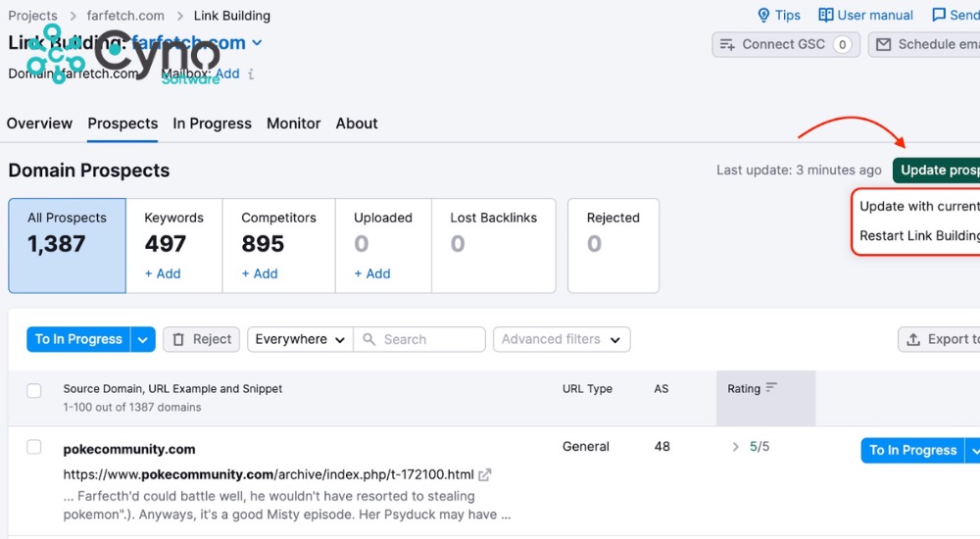The width and height of the screenshot is (980, 539).
Task: Tick the pokecommunity.com row checkbox
Action: (x=33, y=447)
